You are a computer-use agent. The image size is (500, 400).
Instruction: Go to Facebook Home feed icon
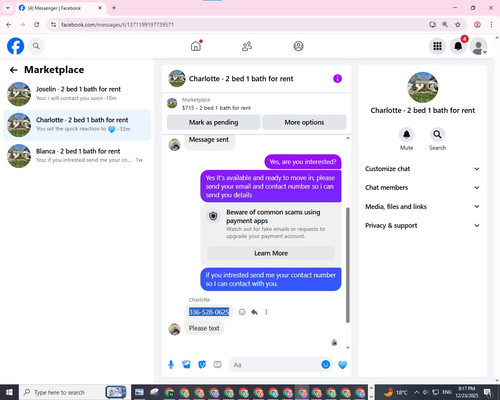pyautogui.click(x=196, y=46)
